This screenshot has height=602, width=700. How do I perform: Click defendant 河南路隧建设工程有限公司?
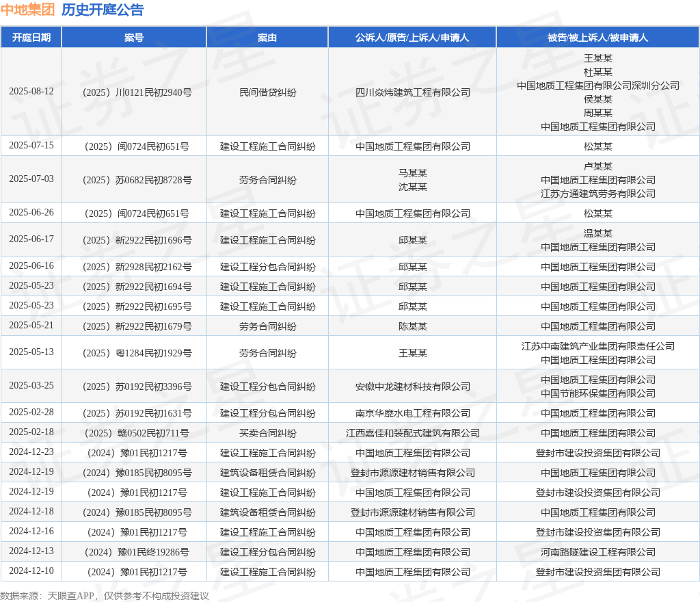[x=597, y=553]
